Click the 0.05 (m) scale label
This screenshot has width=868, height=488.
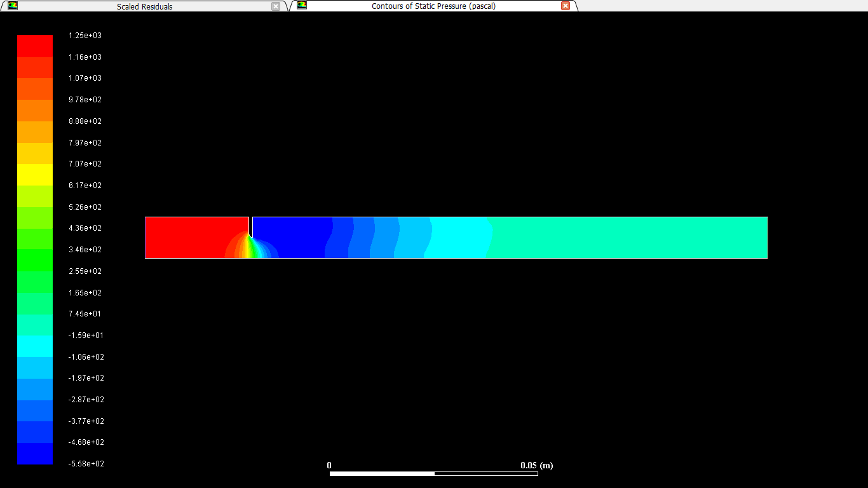[x=537, y=465]
